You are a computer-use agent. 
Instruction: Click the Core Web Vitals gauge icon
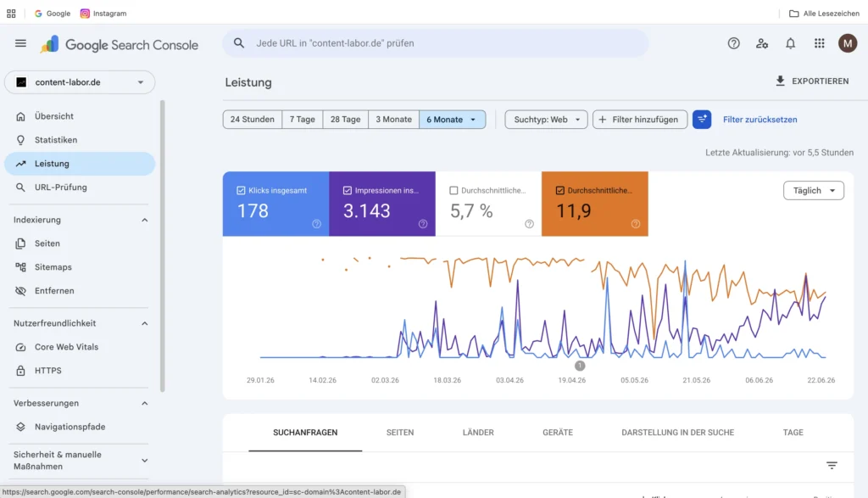(x=20, y=347)
